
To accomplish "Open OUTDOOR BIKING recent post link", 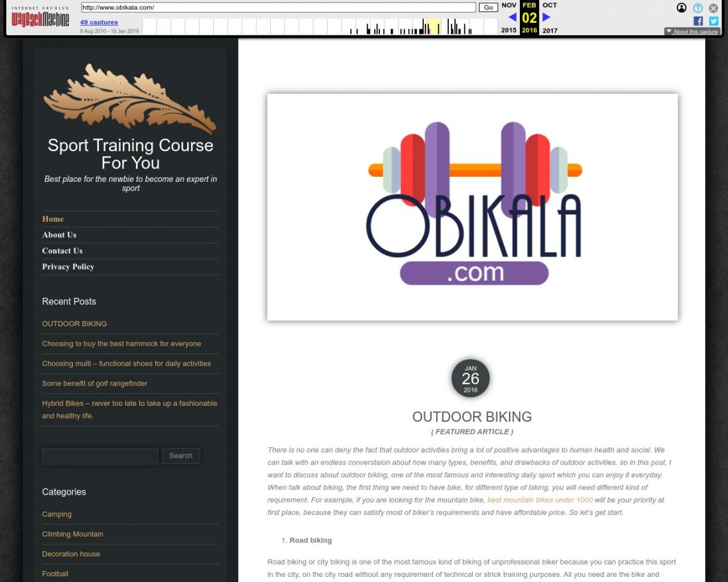I will 74,324.
